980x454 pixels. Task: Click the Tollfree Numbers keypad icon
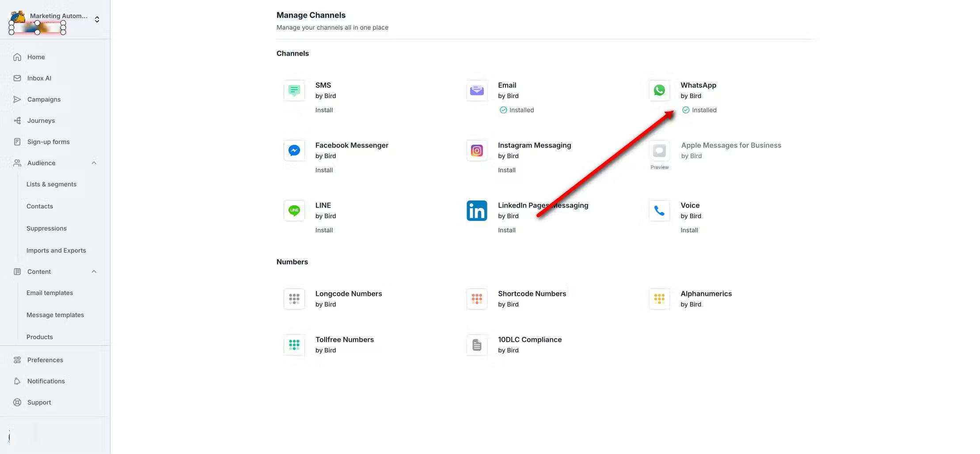pos(294,345)
